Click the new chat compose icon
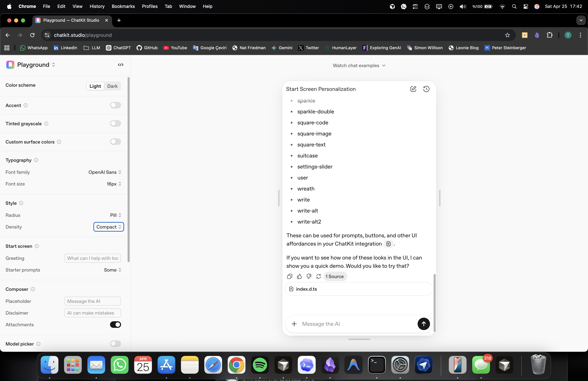 click(413, 89)
